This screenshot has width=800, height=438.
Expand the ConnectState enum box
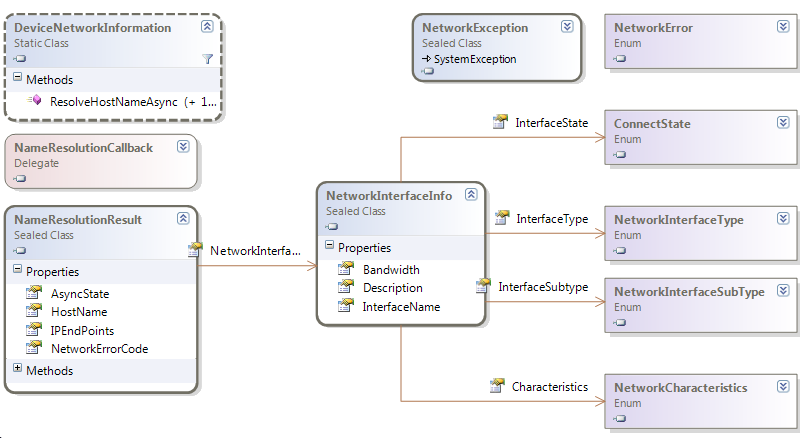(x=783, y=123)
